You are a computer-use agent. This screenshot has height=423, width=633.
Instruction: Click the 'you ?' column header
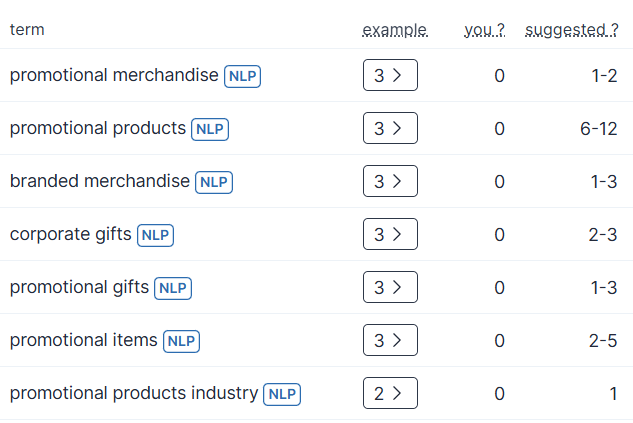tap(484, 30)
